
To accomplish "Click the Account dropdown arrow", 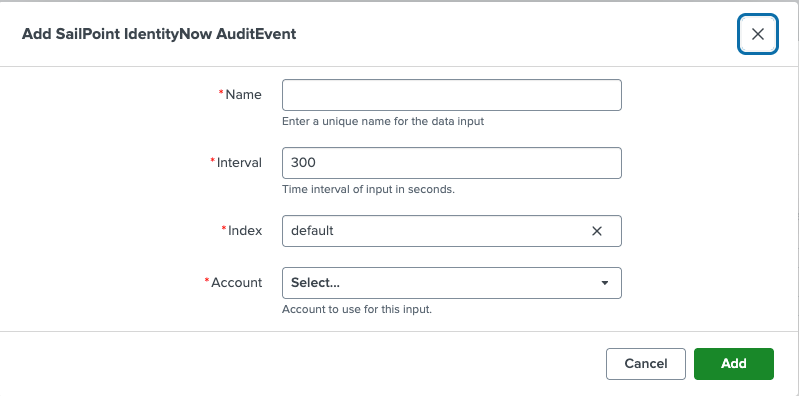I will click(x=605, y=283).
